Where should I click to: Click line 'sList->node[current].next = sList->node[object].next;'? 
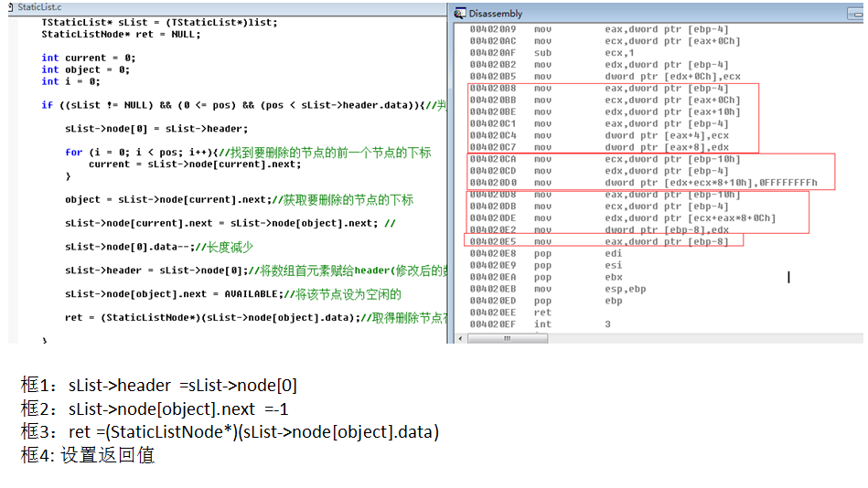click(x=230, y=224)
